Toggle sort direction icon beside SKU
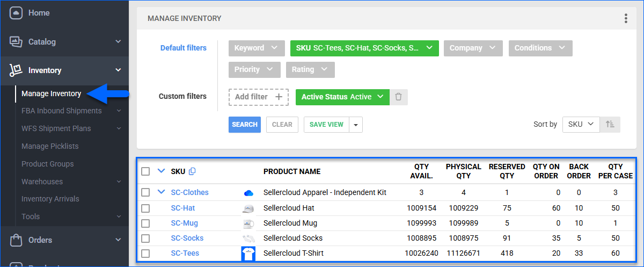Image resolution: width=644 pixels, height=267 pixels. 610,124
